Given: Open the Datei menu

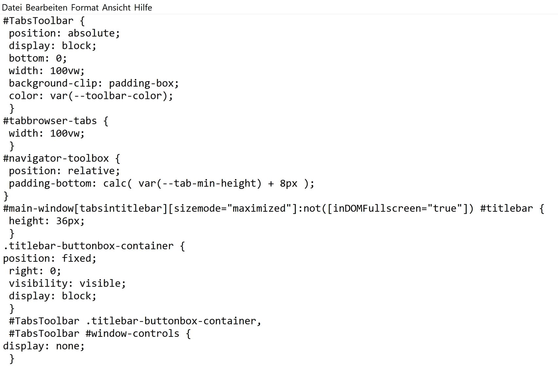Looking at the screenshot, I should 12,7.
